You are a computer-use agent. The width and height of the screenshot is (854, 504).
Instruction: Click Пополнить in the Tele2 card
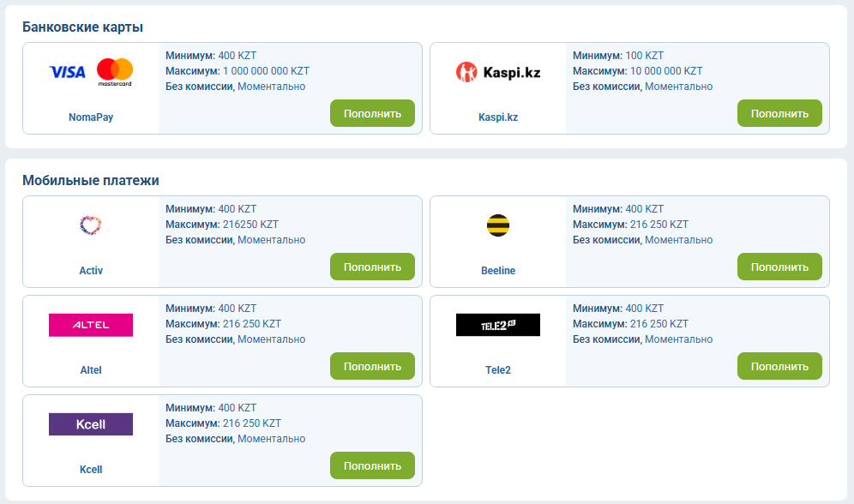(779, 366)
